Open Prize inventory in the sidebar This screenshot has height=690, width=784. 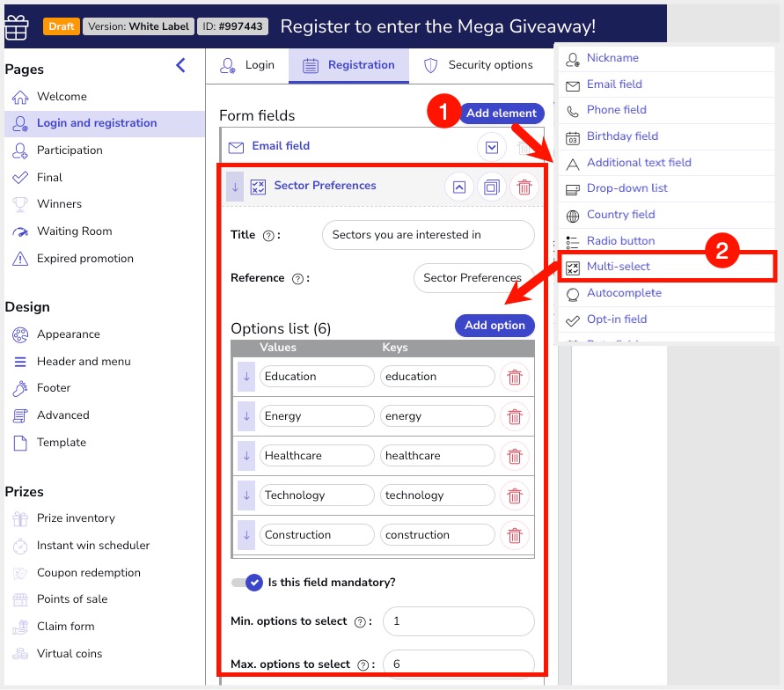(x=76, y=518)
